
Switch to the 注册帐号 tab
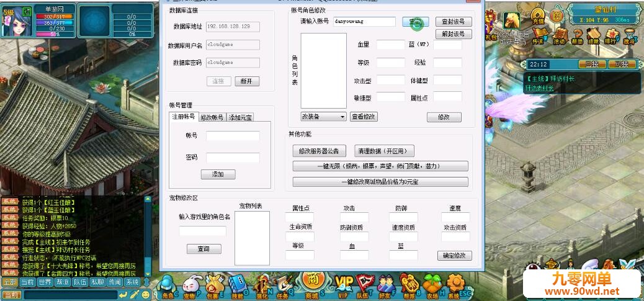tap(184, 117)
